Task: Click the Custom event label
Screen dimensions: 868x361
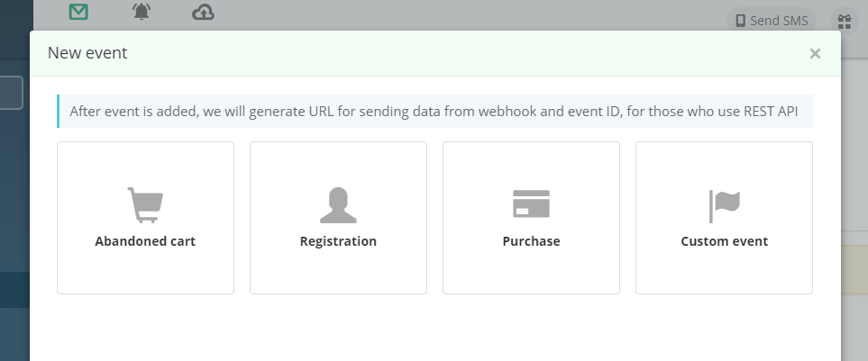Action: (724, 241)
